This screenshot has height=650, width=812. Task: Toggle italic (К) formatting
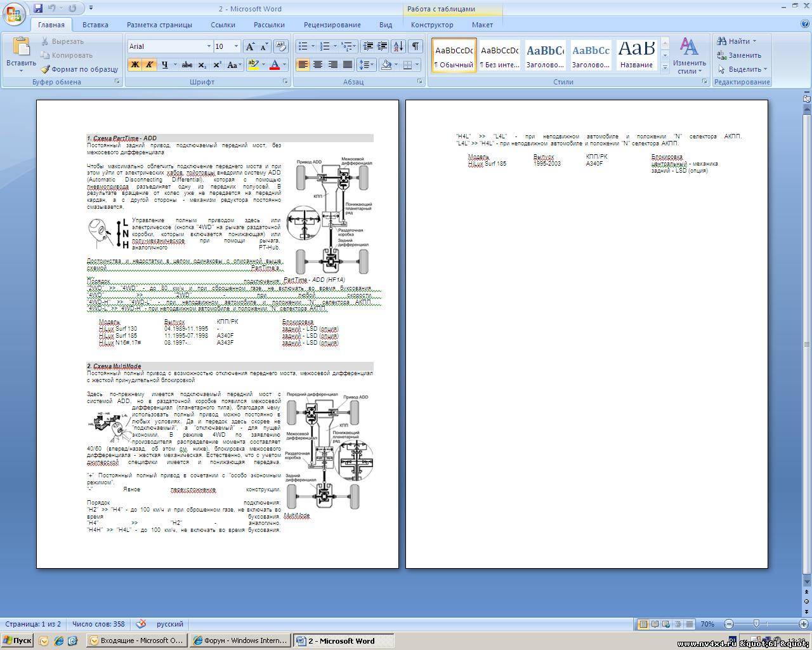(x=149, y=65)
